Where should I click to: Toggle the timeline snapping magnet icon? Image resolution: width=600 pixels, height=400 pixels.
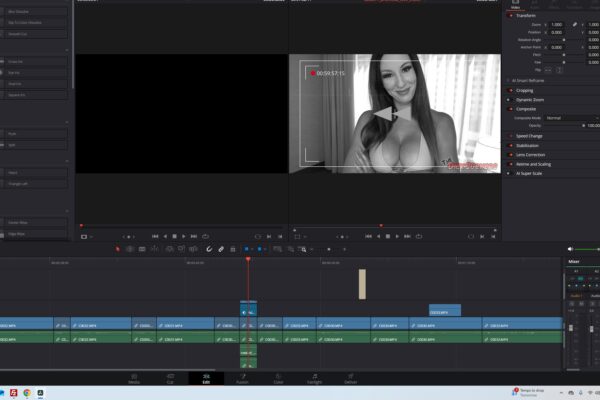click(208, 248)
